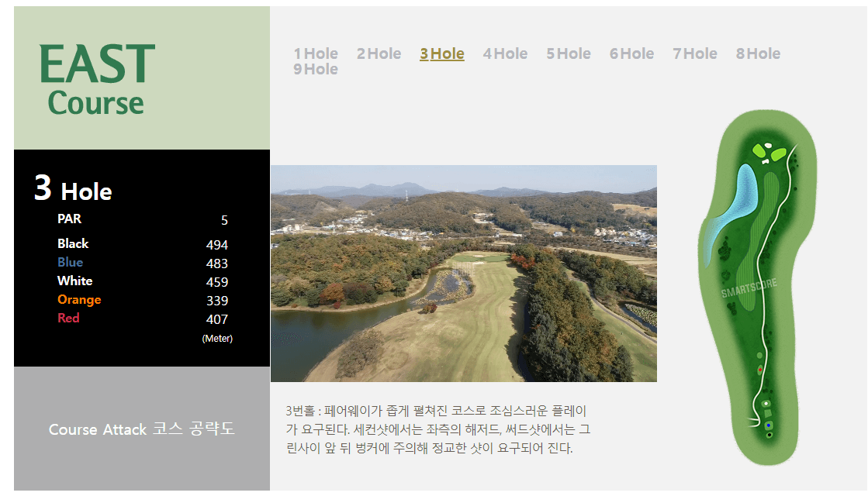Show the 7 Hole details
The width and height of the screenshot is (868, 496).
coord(694,53)
